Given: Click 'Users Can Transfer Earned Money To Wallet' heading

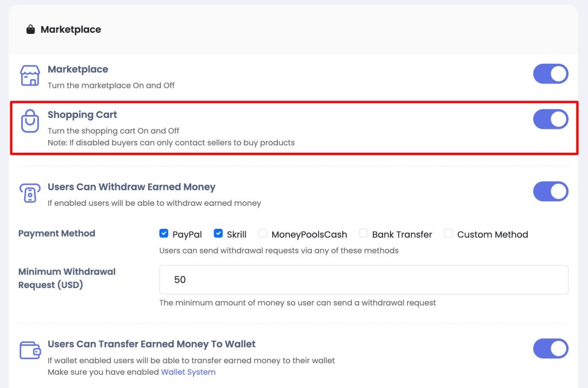Looking at the screenshot, I should click(x=152, y=344).
